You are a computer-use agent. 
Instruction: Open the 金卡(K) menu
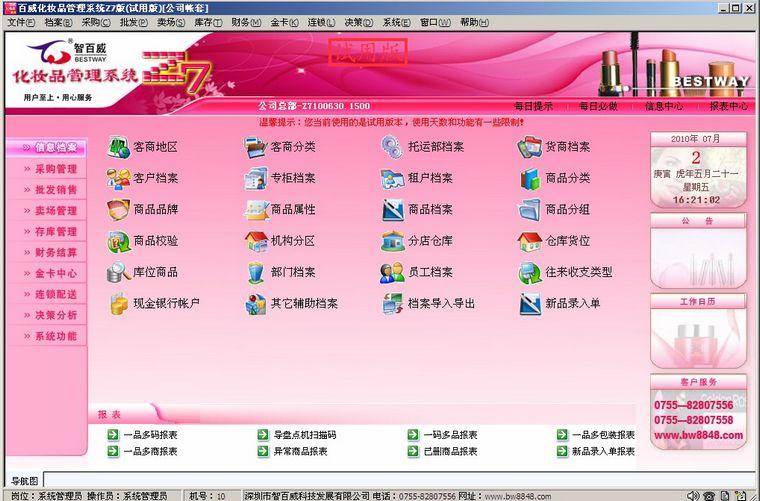[284, 22]
